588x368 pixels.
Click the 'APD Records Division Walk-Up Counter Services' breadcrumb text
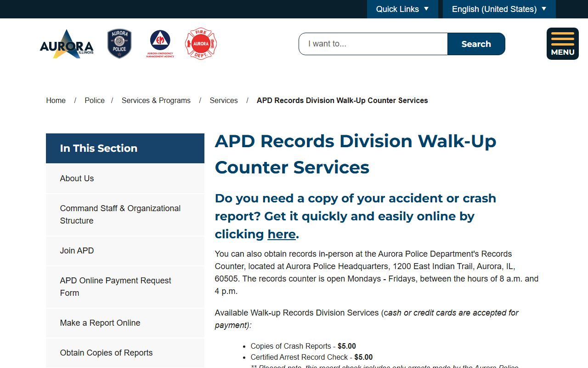click(x=342, y=100)
